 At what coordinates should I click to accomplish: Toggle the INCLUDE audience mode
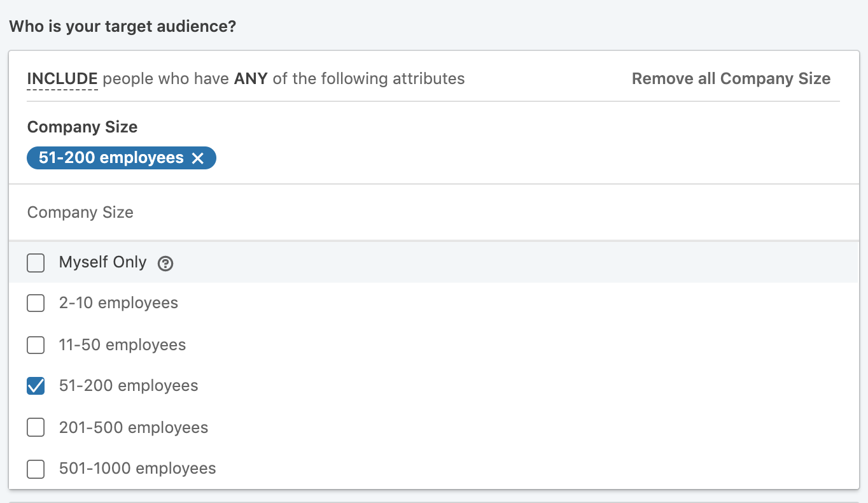pyautogui.click(x=62, y=79)
